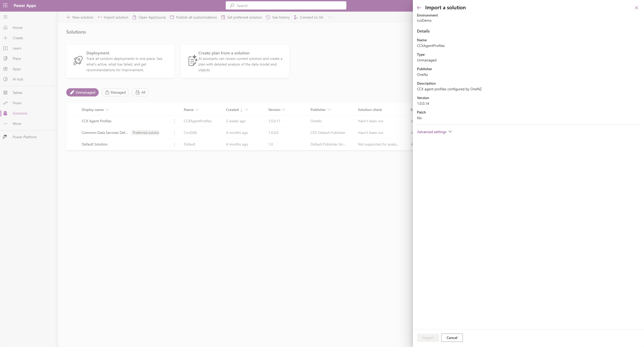Screen dimensions: 644x347
Task: Click the Connect to Git icon
Action: click(296, 17)
